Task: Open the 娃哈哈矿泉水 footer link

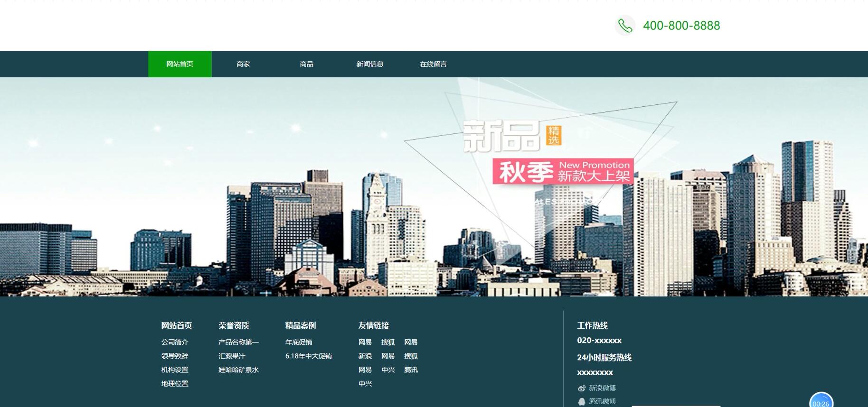Action: [239, 370]
